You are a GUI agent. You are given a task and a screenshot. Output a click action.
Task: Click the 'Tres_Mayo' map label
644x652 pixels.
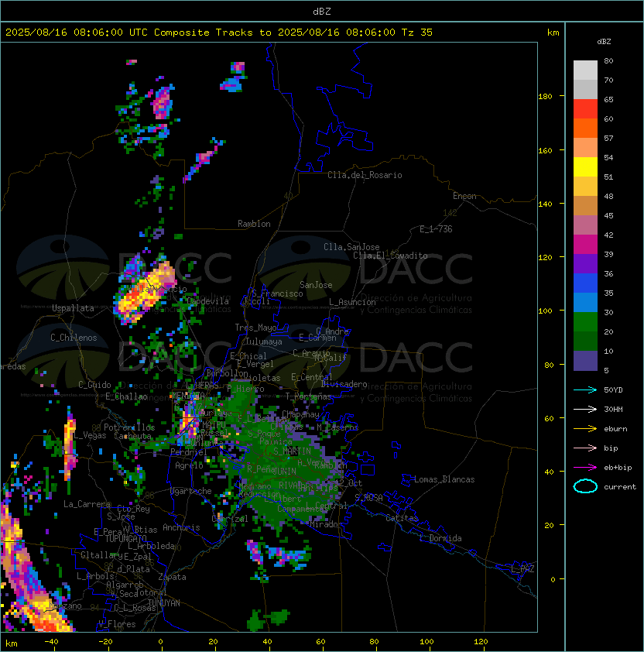pyautogui.click(x=255, y=328)
